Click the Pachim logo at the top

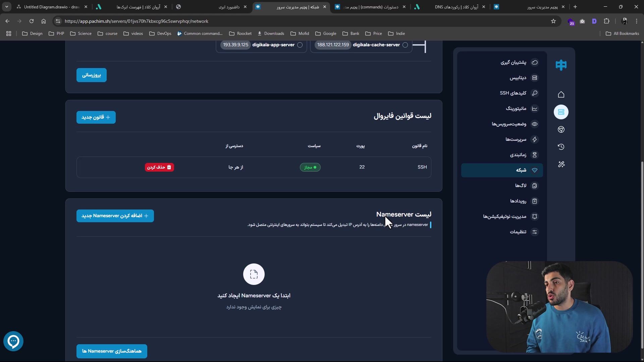(x=561, y=65)
